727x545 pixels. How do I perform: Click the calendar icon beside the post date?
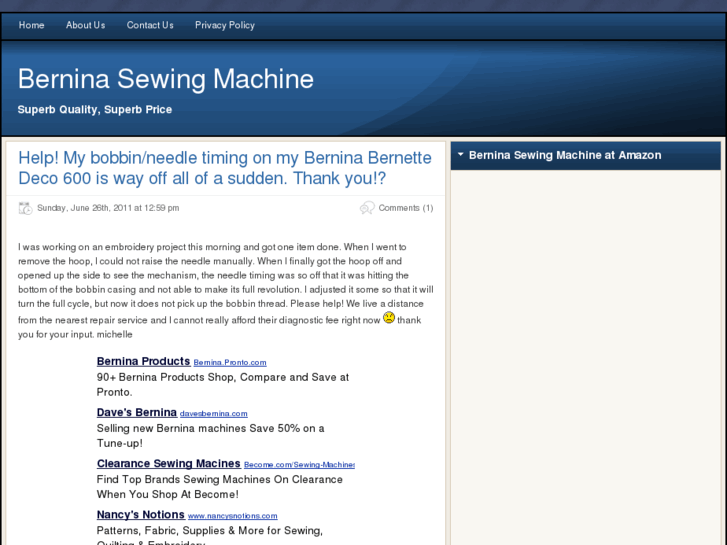pyautogui.click(x=26, y=208)
